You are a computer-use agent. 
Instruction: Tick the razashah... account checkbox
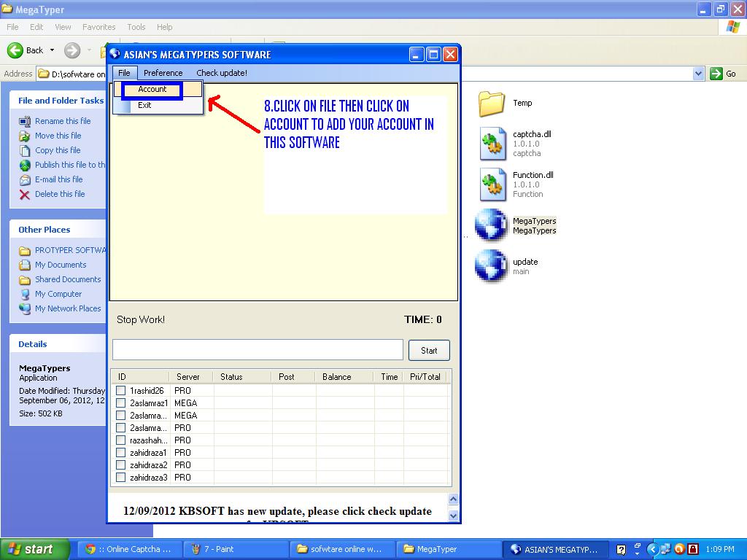(x=121, y=440)
